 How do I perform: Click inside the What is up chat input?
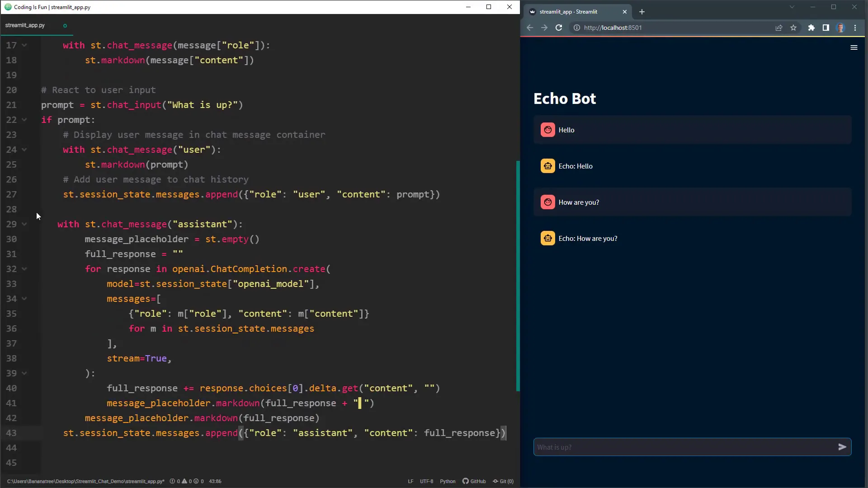pyautogui.click(x=656, y=447)
